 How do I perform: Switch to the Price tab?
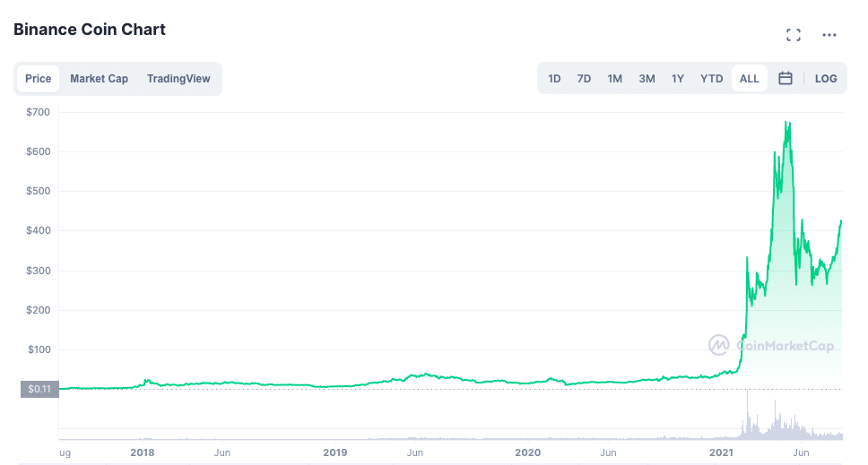coord(39,79)
